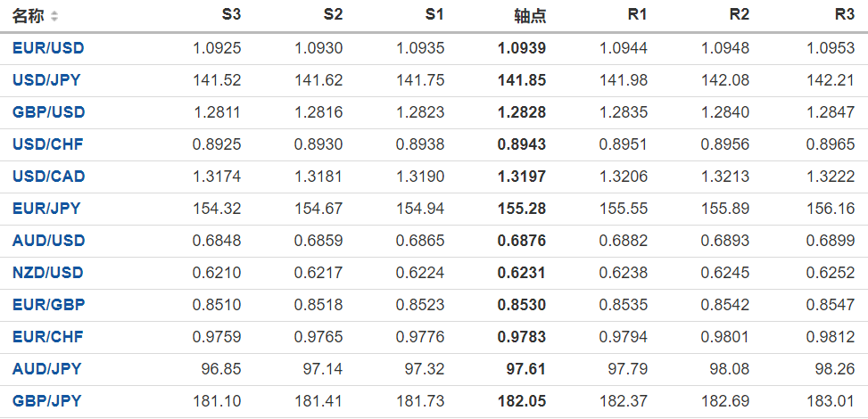This screenshot has height=419, width=868.
Task: Open the GBP/JPY pair link
Action: [x=46, y=401]
